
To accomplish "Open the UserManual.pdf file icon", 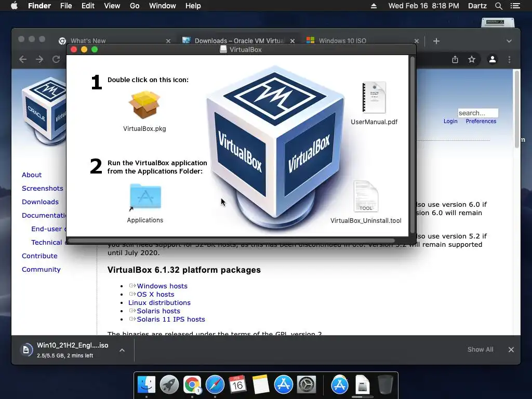I will point(374,97).
